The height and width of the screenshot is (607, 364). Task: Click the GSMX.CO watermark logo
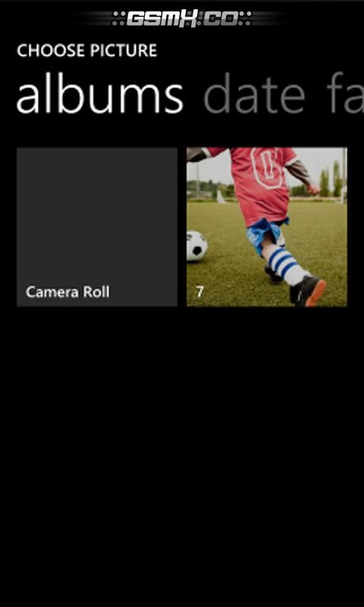pos(182,18)
